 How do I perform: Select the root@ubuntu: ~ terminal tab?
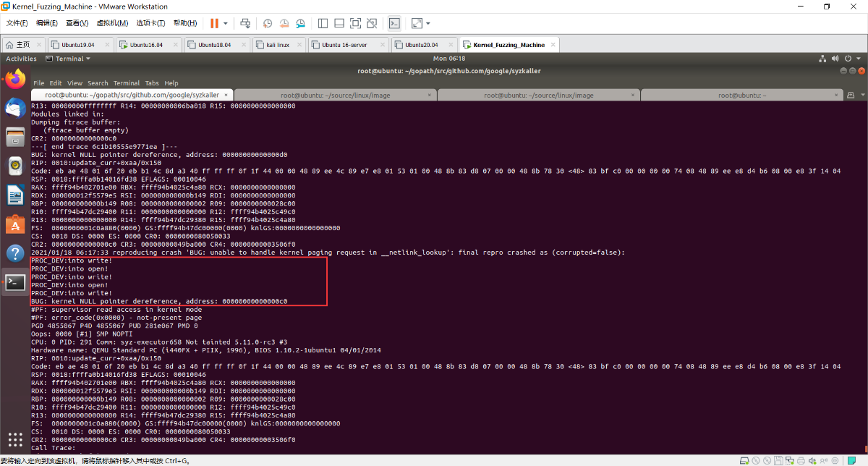click(741, 95)
